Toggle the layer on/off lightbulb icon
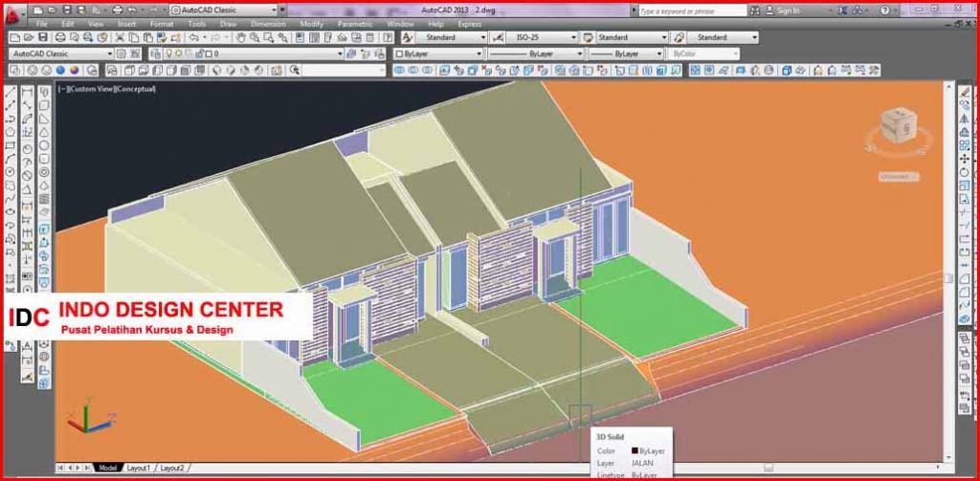The image size is (980, 481). (x=168, y=54)
